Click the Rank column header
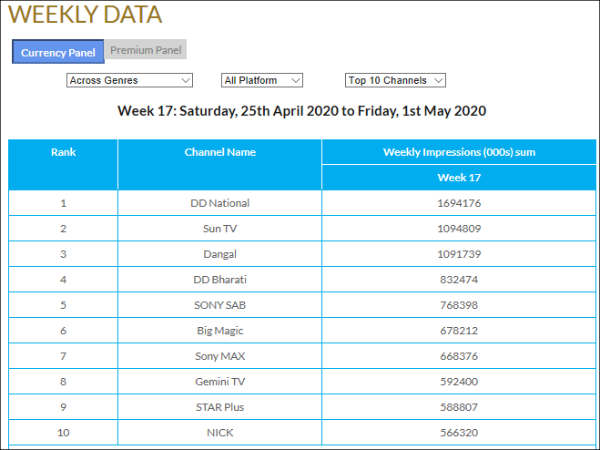 [x=63, y=152]
